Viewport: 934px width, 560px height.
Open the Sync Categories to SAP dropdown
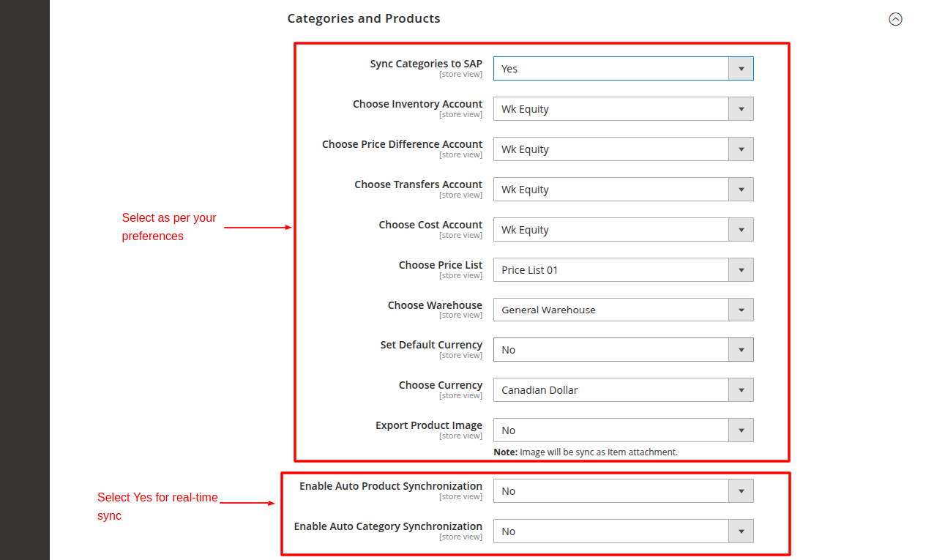(741, 68)
